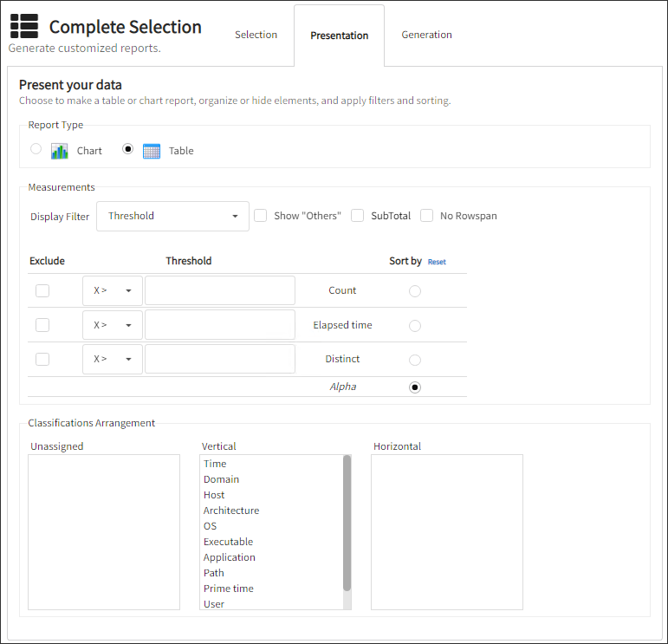Switch to the Selection tab
668x644 pixels.
click(x=256, y=35)
